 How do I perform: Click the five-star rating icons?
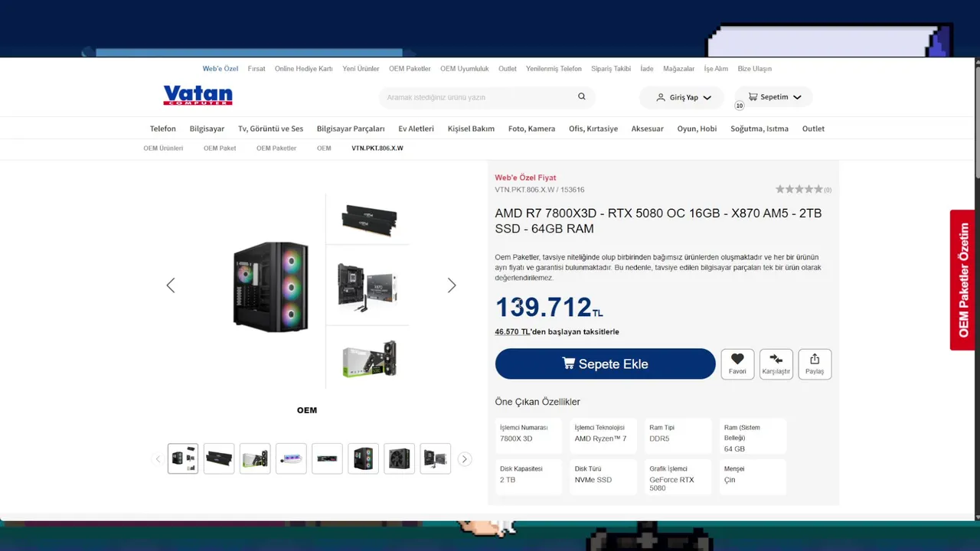799,189
